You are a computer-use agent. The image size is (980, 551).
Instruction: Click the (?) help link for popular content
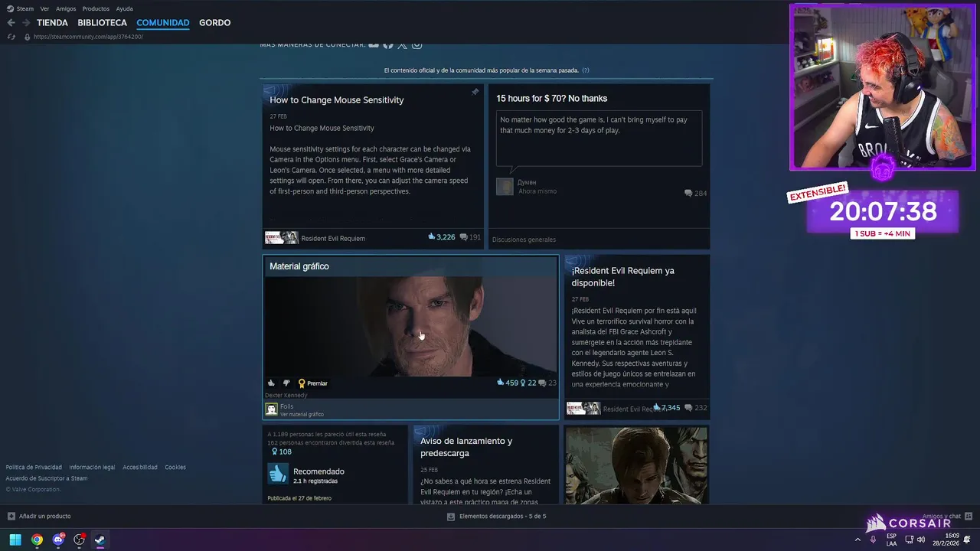tap(586, 70)
